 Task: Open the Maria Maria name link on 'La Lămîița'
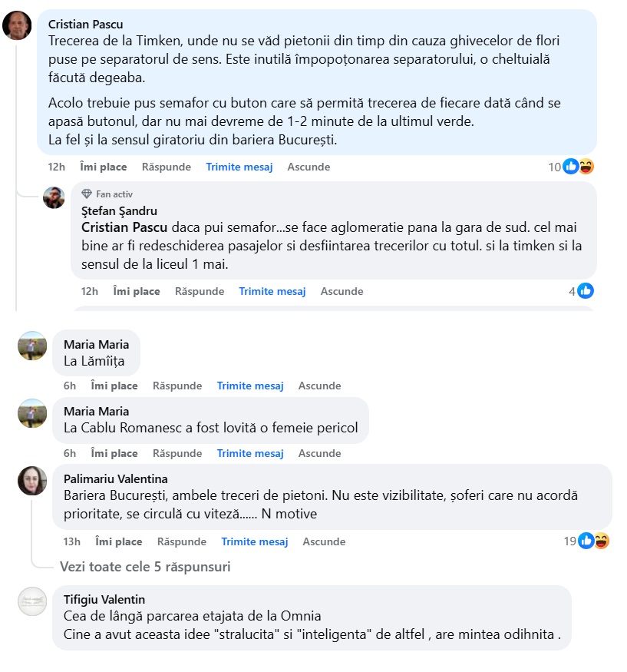(96, 343)
